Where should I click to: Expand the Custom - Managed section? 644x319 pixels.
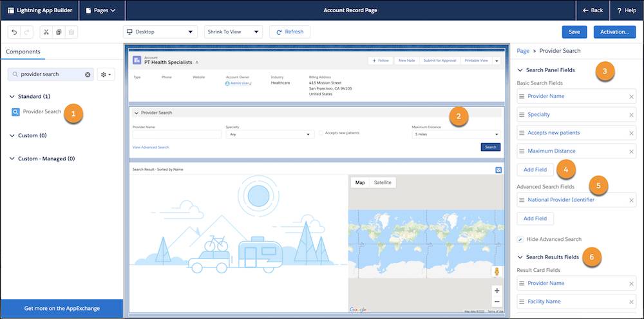coord(12,159)
